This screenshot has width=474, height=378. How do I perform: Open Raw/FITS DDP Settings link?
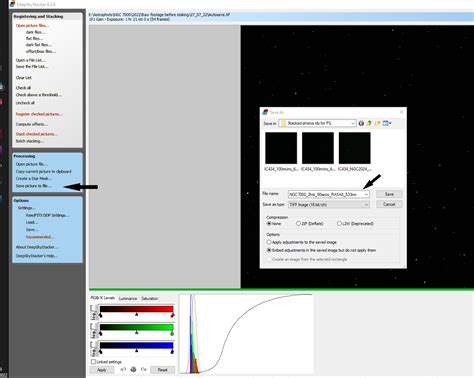[x=47, y=215]
